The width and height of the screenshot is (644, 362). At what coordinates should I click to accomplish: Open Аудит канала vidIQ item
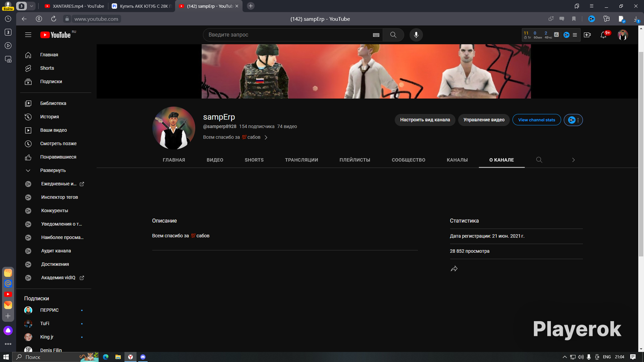coord(56,251)
